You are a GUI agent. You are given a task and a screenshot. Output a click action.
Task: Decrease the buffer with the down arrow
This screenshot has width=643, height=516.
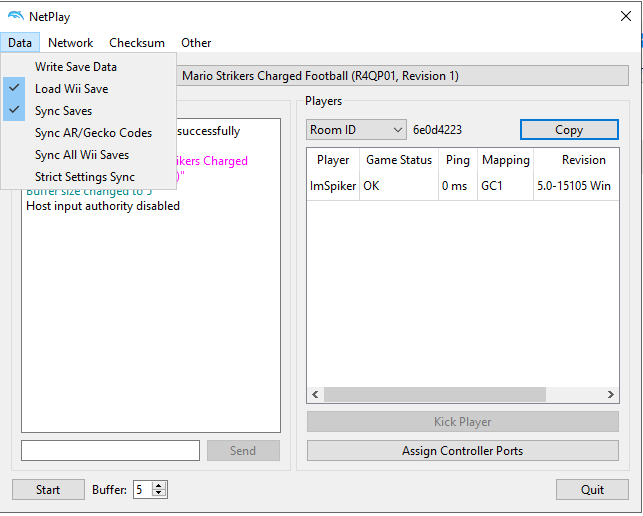pos(159,494)
